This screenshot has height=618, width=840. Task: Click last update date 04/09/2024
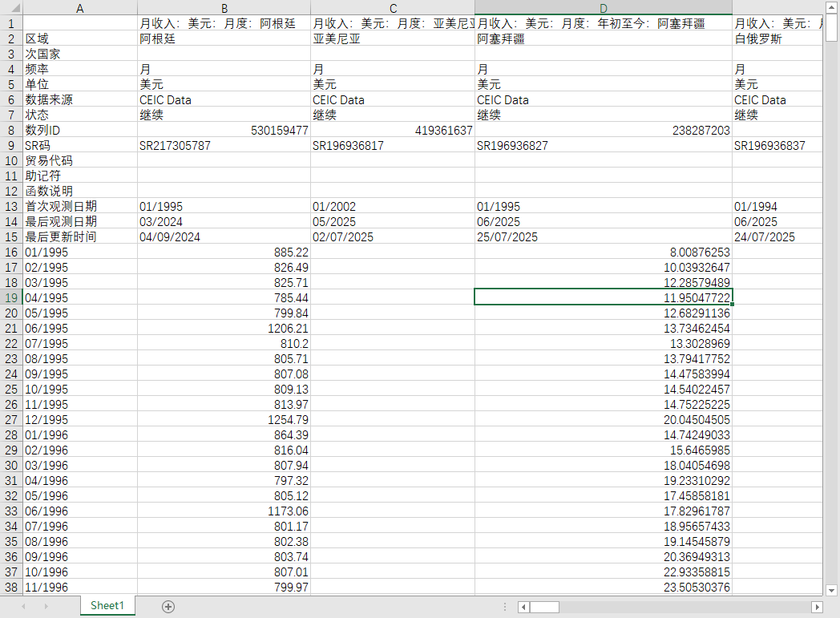224,236
